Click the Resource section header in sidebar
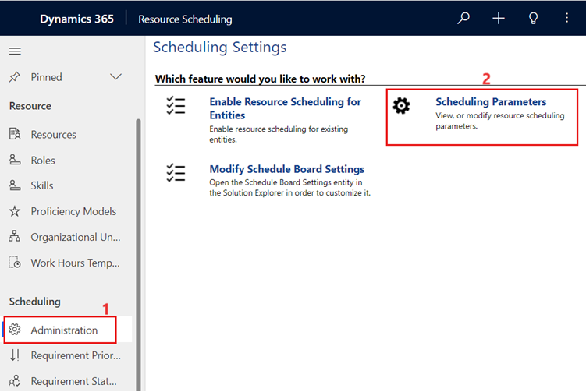The height and width of the screenshot is (392, 586). pos(30,106)
